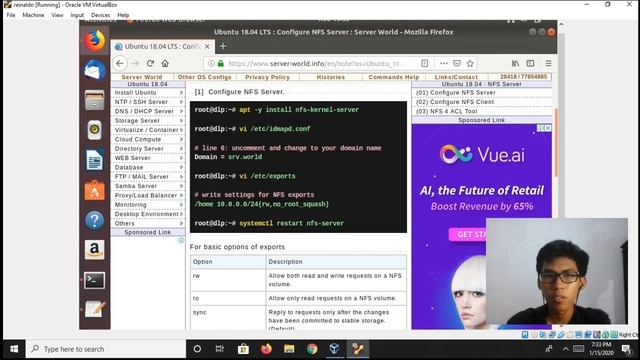Viewport: 640px width, 360px height.
Task: Expand the NTP / SSH Server entry
Action: pyautogui.click(x=148, y=102)
